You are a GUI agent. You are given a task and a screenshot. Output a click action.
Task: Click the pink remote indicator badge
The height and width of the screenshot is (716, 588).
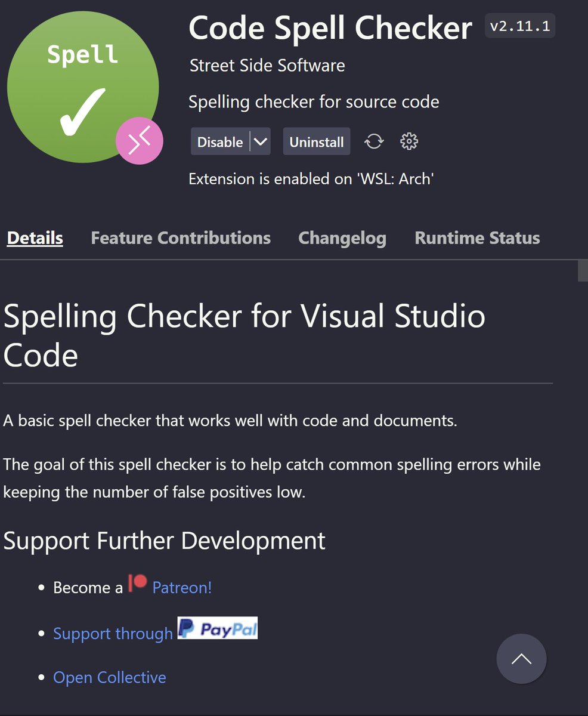(140, 141)
